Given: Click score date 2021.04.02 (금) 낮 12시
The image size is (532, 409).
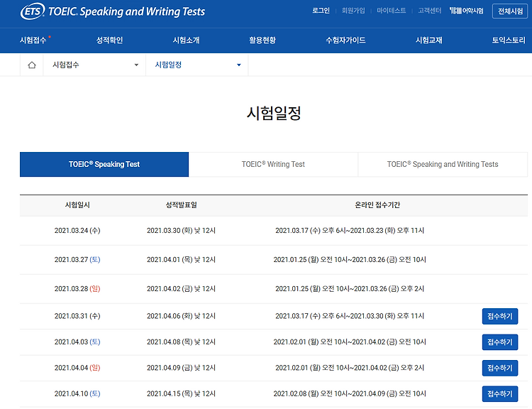Looking at the screenshot, I should (181, 289).
